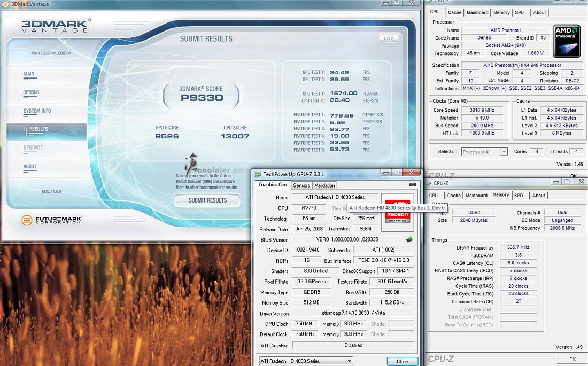Click the AMD Phenom II logo in CPU-Z
This screenshot has width=588, height=366.
pos(566,41)
